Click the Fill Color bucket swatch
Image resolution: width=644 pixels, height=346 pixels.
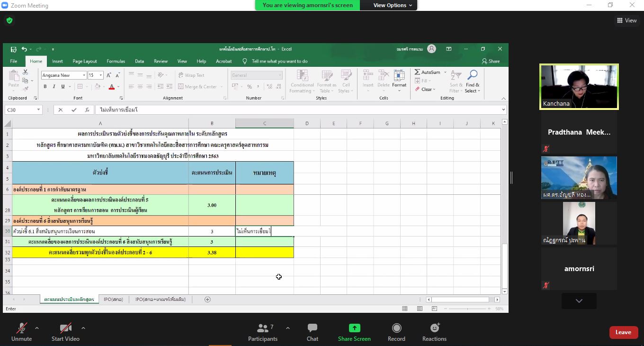(x=98, y=87)
